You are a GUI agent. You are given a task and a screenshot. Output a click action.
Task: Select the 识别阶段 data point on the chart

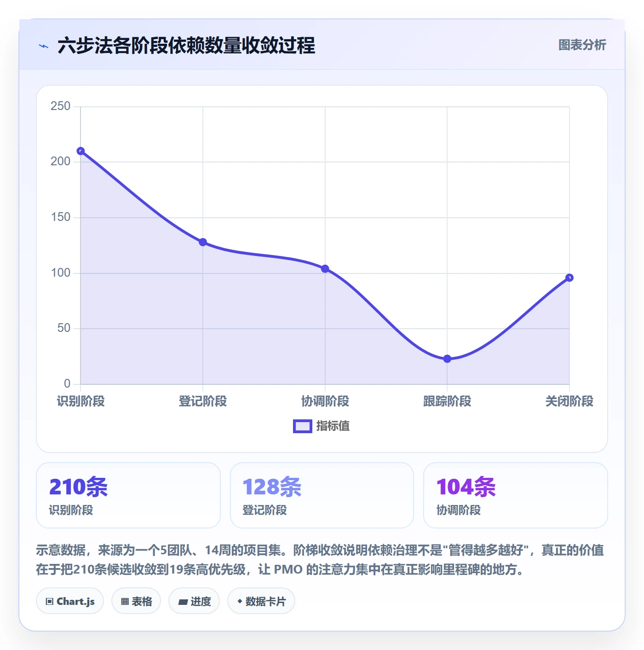point(80,151)
